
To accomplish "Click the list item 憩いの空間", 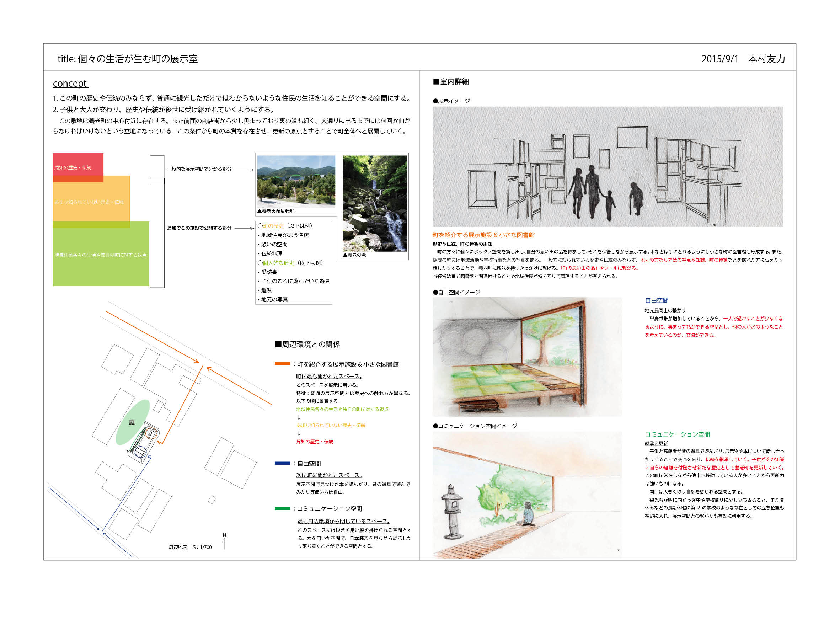I will tap(274, 244).
